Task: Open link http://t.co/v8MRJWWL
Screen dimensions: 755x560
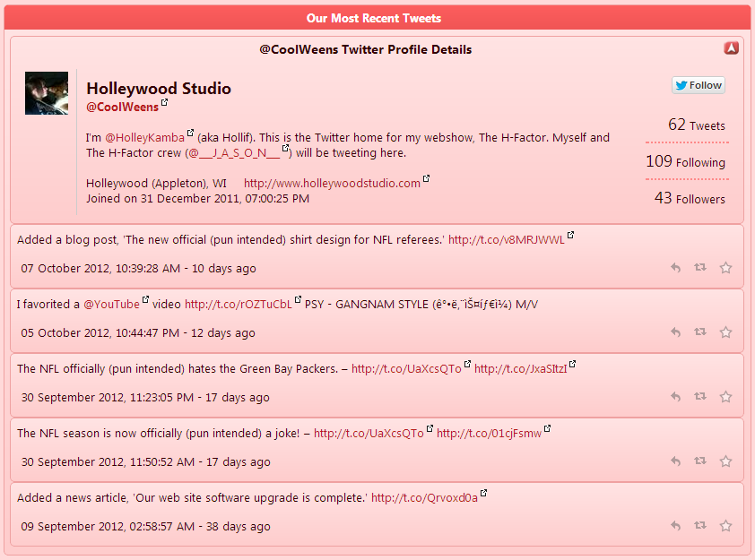Action: pos(506,240)
